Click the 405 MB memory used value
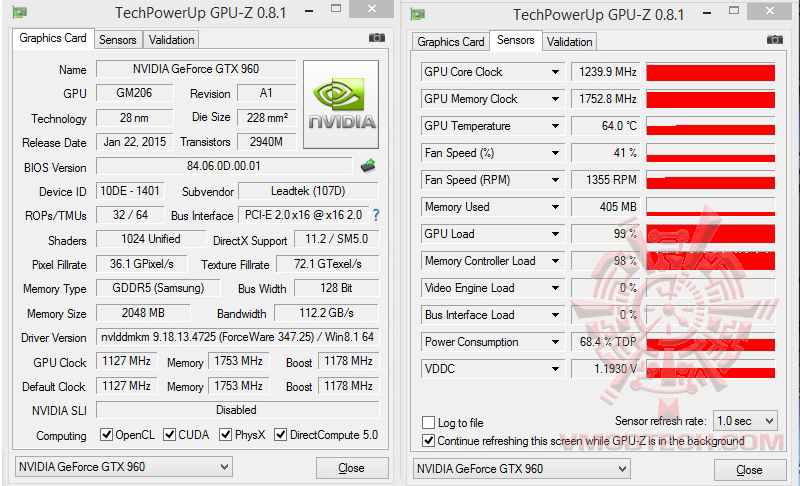The width and height of the screenshot is (800, 486). tap(606, 207)
